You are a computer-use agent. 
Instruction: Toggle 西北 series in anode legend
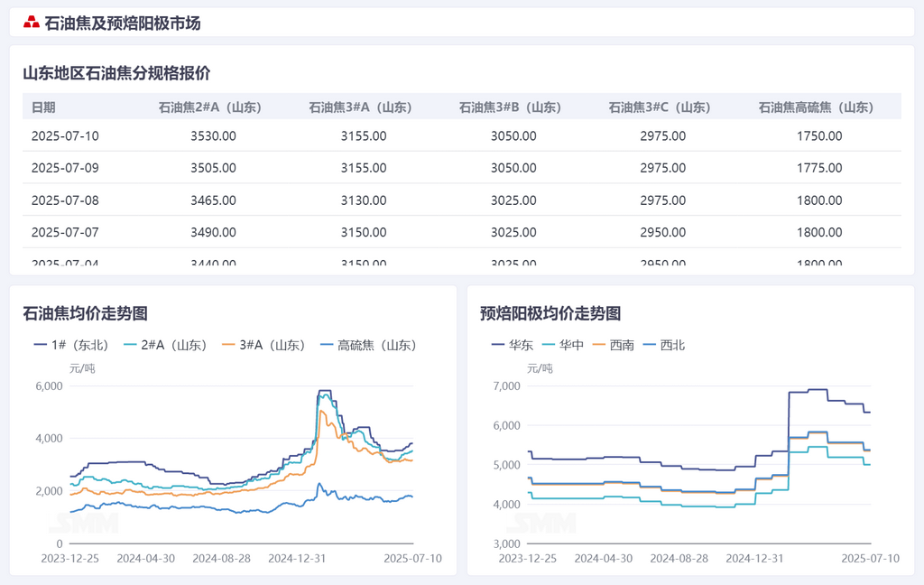click(x=664, y=345)
